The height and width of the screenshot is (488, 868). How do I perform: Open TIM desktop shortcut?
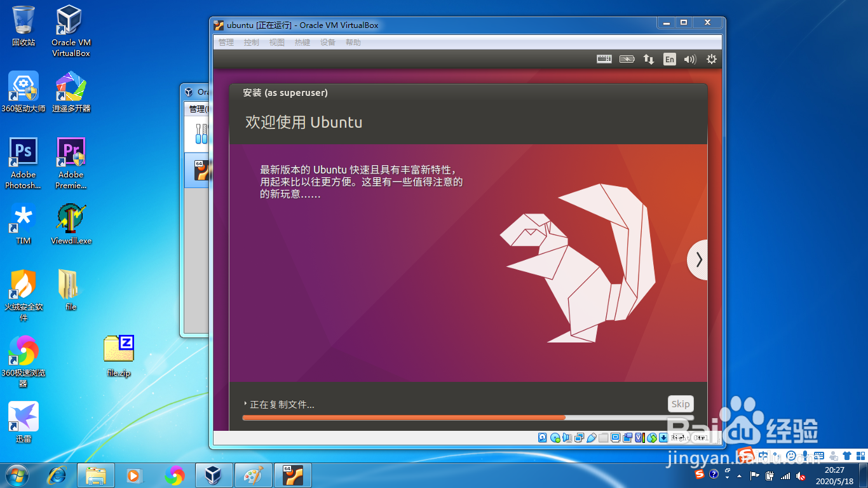point(24,224)
